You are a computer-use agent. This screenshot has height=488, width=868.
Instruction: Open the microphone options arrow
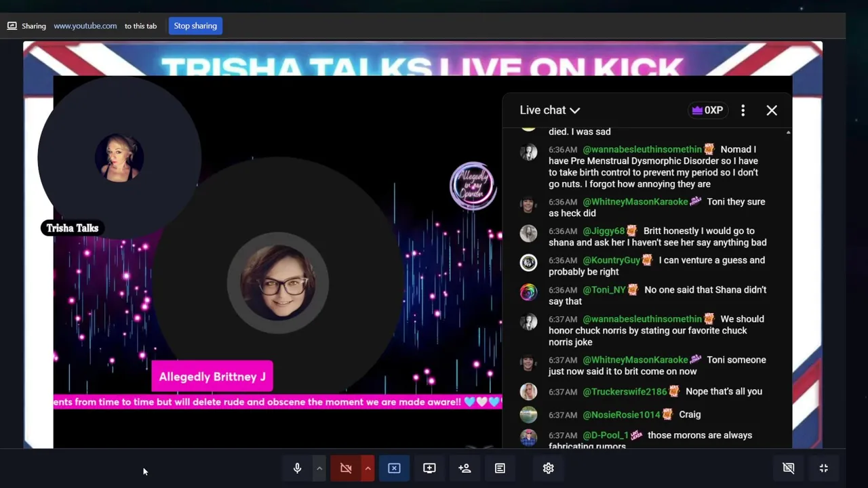(x=319, y=468)
